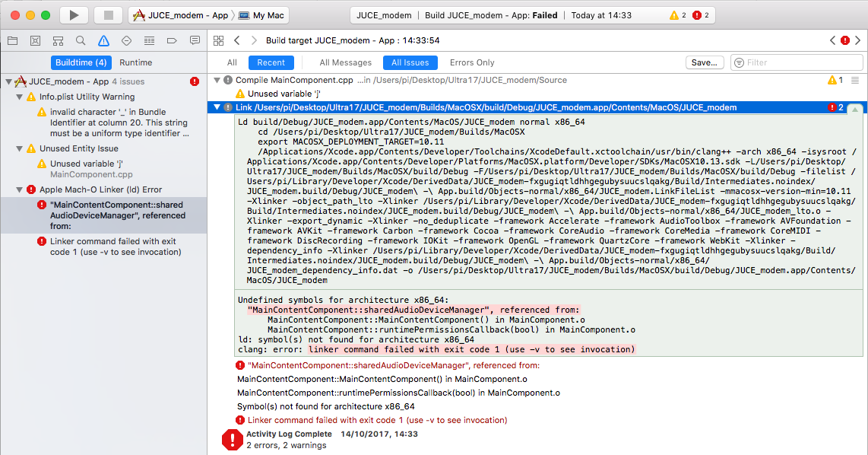868x455 pixels.
Task: Click red sharedAudioDeviceManager referenced from error line
Action: (x=394, y=365)
